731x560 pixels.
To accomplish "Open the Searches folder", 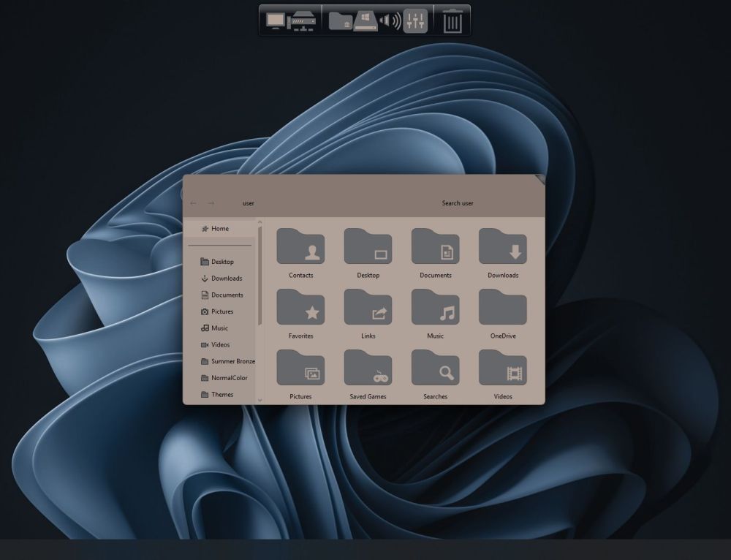I will [435, 369].
